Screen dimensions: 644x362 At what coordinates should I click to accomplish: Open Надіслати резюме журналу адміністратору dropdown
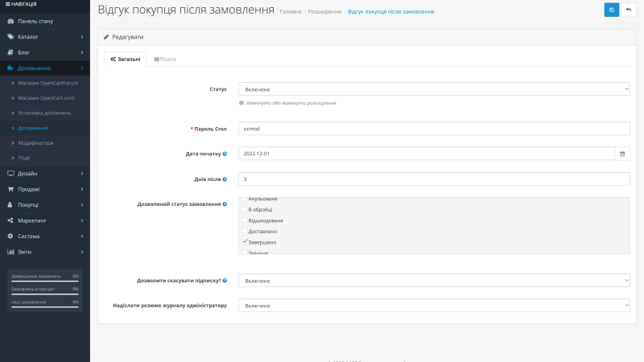434,306
